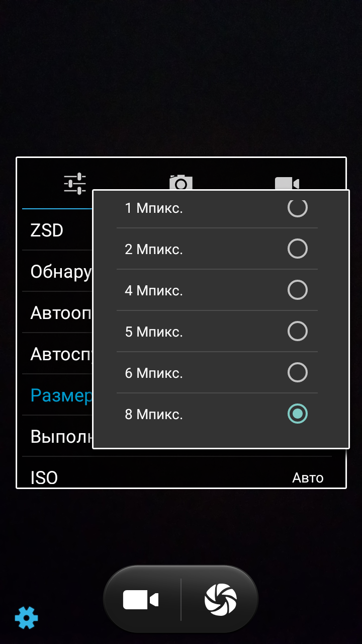Choose the 8 Мпикс. radio option

(x=297, y=414)
